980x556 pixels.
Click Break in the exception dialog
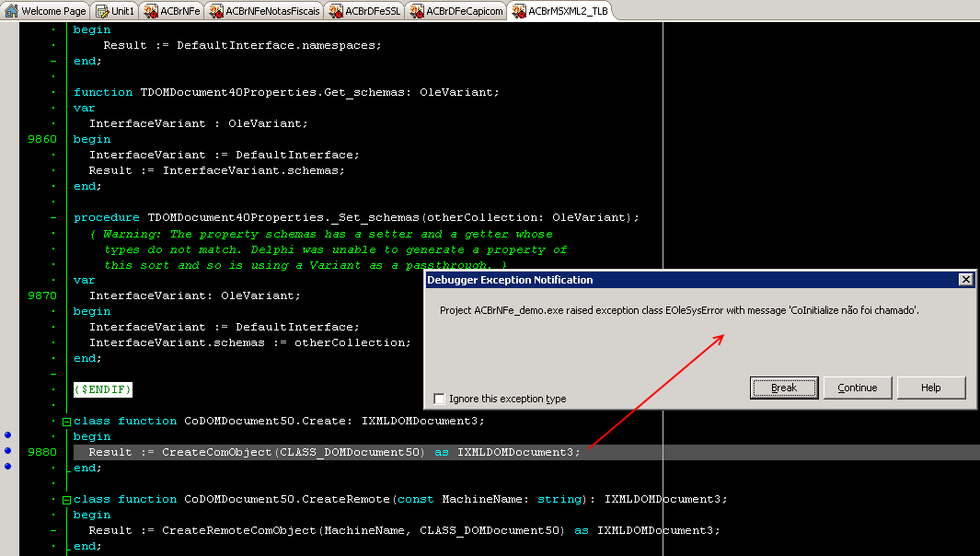tap(784, 388)
